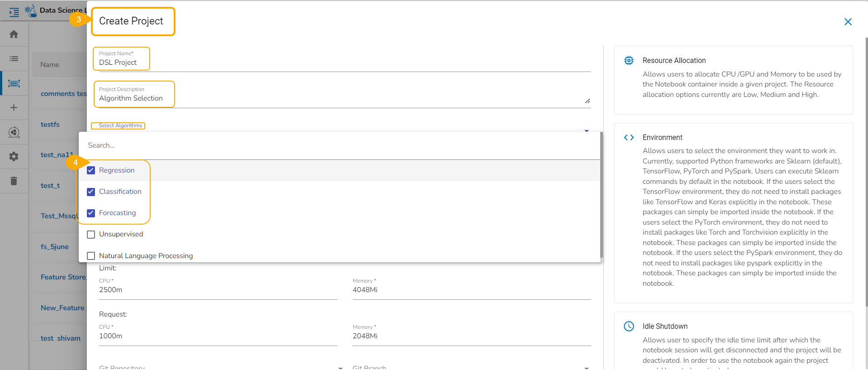This screenshot has width=868, height=370.
Task: Expand the Git Branch dropdown
Action: click(587, 367)
